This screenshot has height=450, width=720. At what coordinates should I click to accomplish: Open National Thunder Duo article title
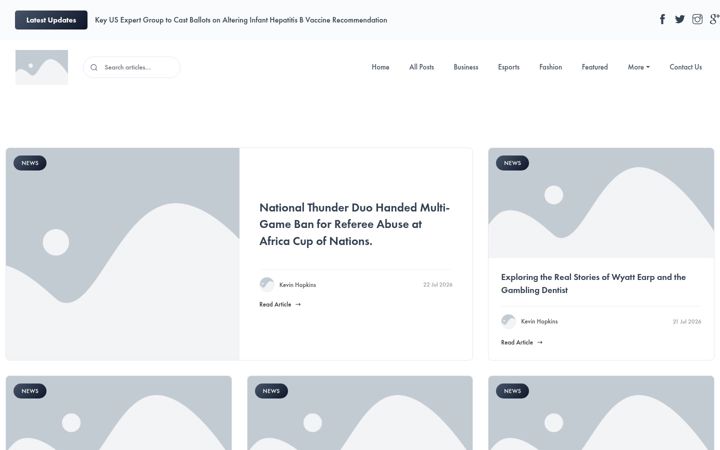click(x=354, y=224)
